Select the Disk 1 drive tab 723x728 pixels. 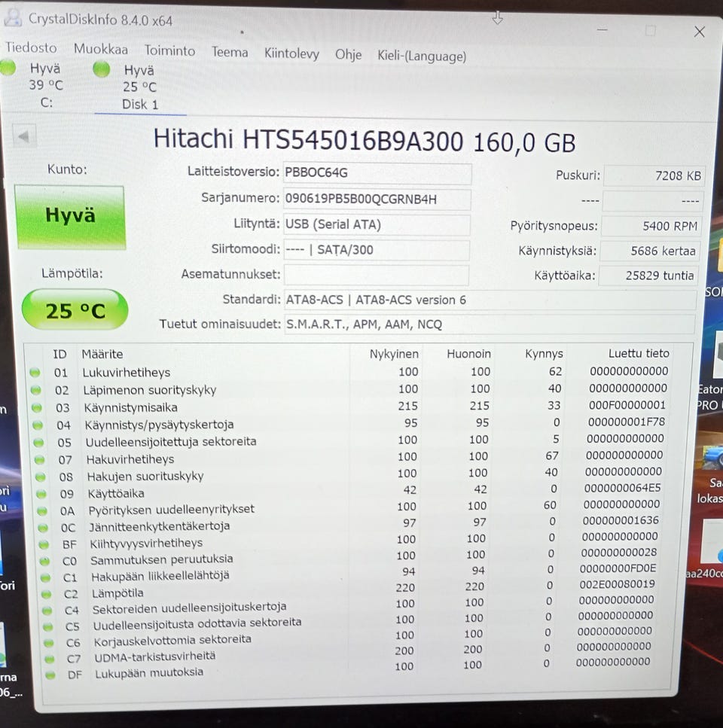pyautogui.click(x=139, y=88)
